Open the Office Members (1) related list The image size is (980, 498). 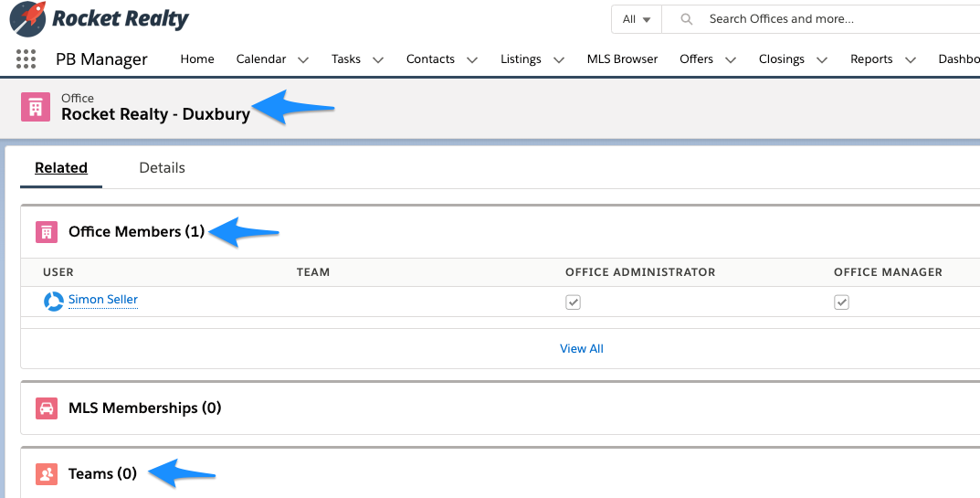[x=136, y=231]
